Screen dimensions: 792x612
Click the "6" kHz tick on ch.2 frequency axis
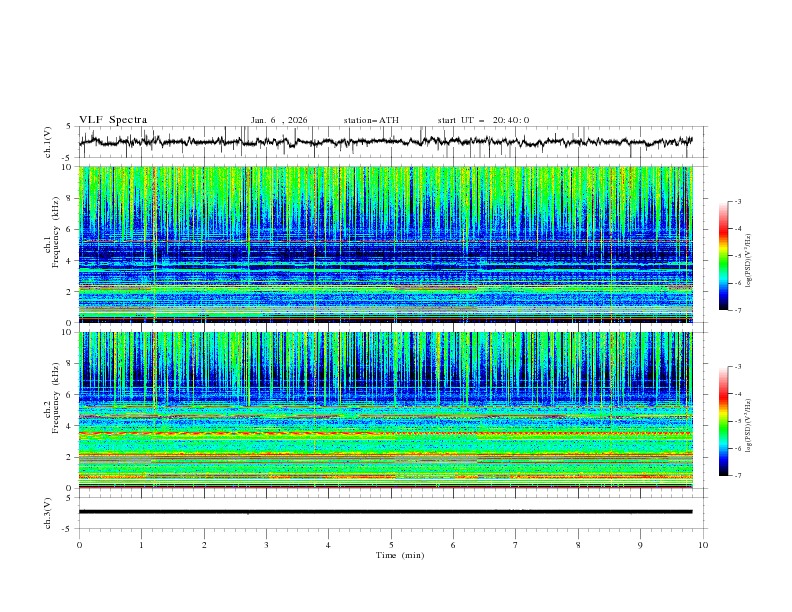pos(70,395)
